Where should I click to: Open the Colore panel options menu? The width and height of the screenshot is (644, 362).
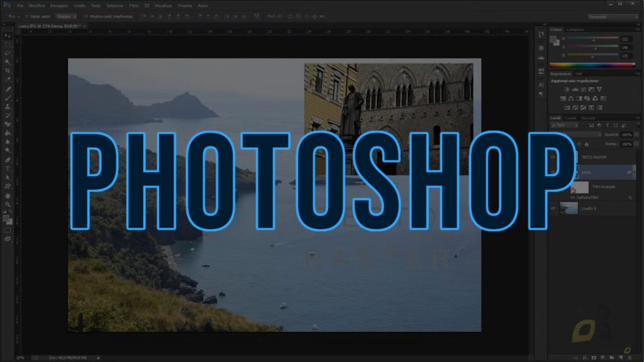pyautogui.click(x=637, y=30)
